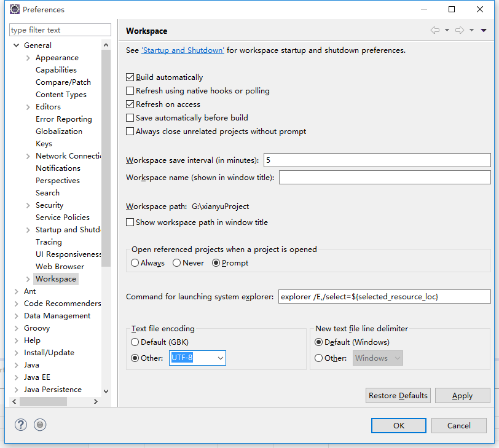The image size is (499, 448).
Task: Expand the Editors tree node
Action: pyautogui.click(x=28, y=107)
